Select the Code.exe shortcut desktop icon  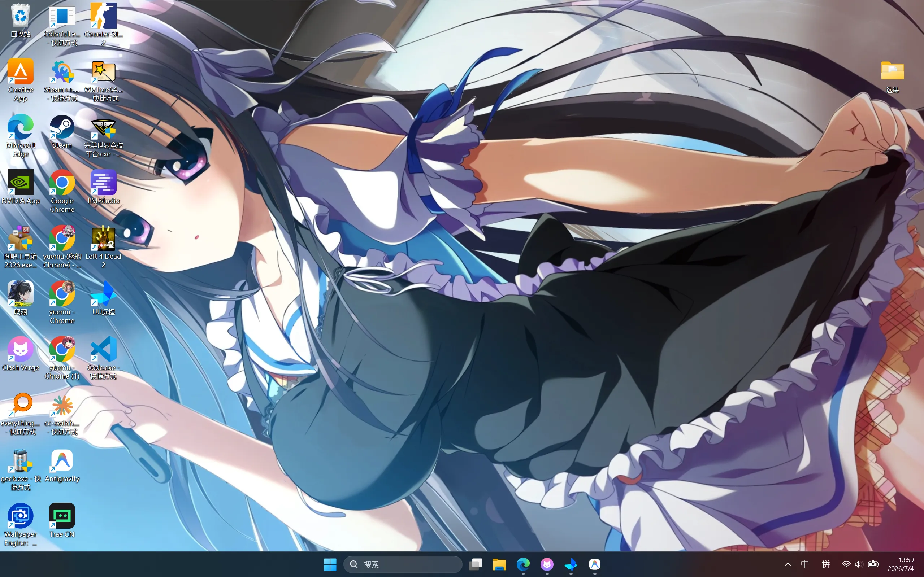click(x=104, y=358)
